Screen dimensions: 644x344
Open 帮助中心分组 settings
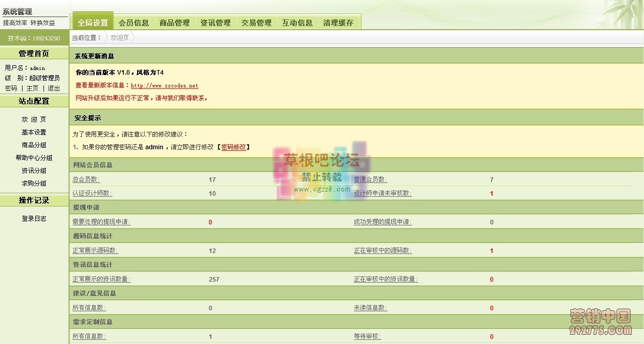click(34, 157)
